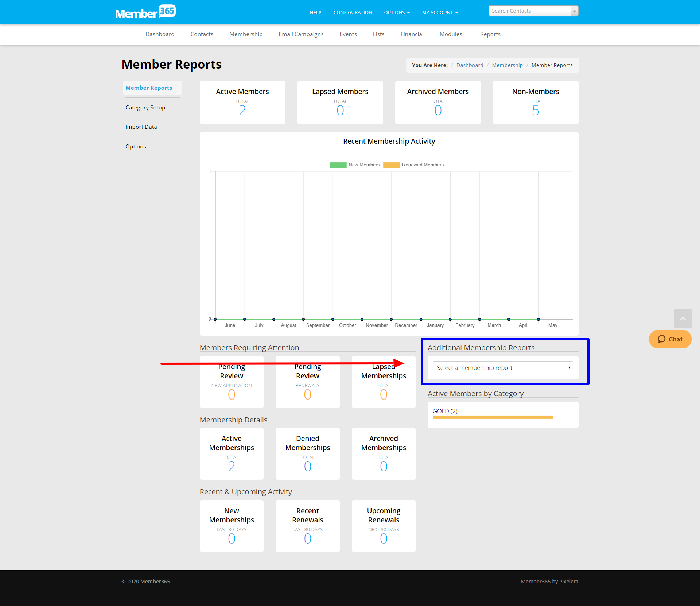Click the GOLD (2) category bar
700x606 pixels.
click(493, 417)
